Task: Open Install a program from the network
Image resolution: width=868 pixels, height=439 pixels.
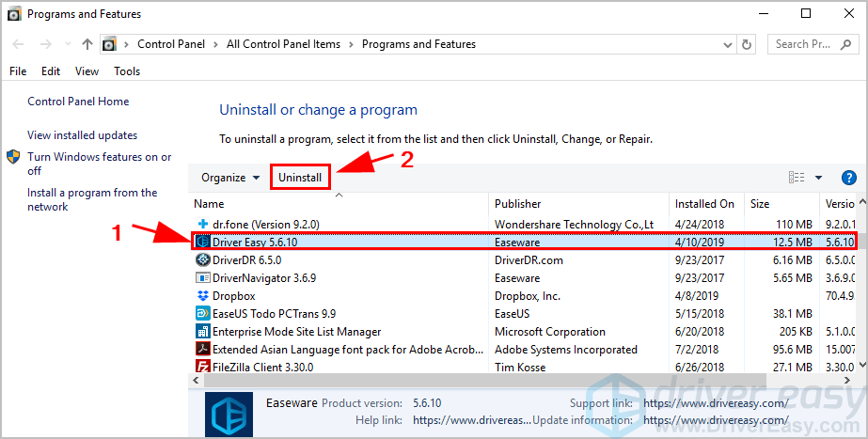Action: (x=92, y=199)
